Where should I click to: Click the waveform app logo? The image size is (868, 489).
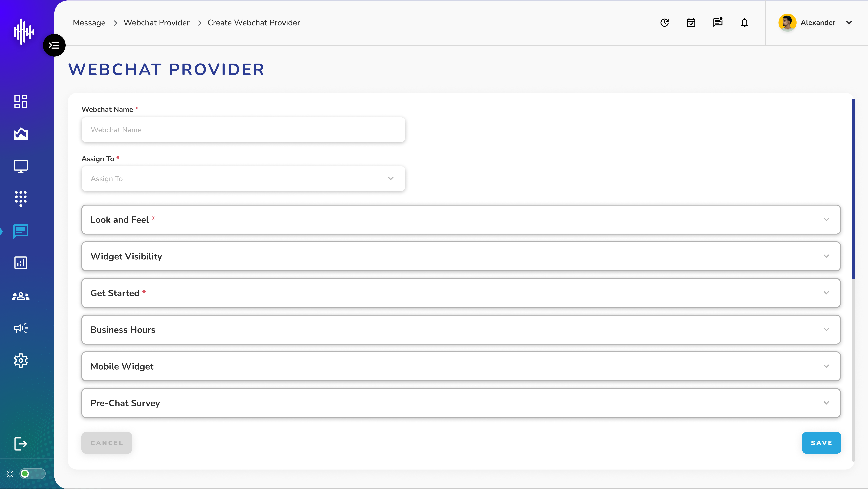[x=24, y=31]
